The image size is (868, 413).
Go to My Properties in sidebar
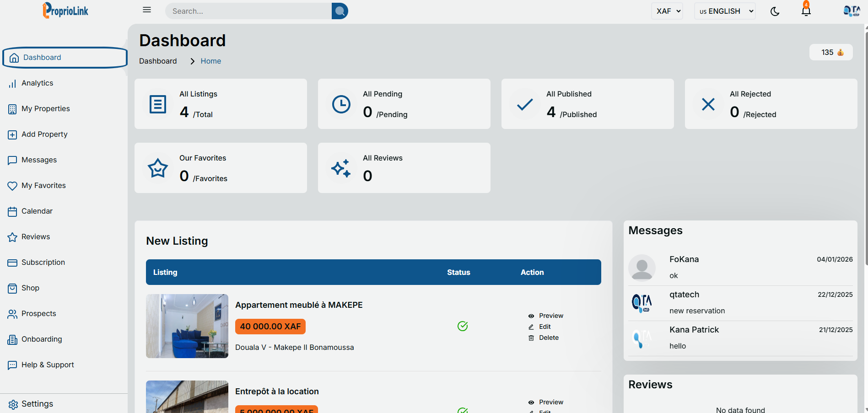pyautogui.click(x=45, y=109)
